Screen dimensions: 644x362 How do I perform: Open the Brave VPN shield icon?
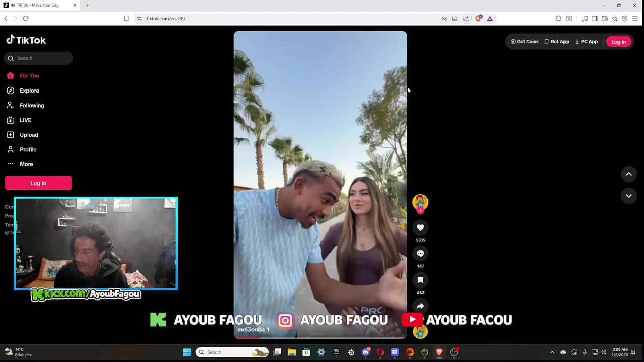pyautogui.click(x=625, y=19)
